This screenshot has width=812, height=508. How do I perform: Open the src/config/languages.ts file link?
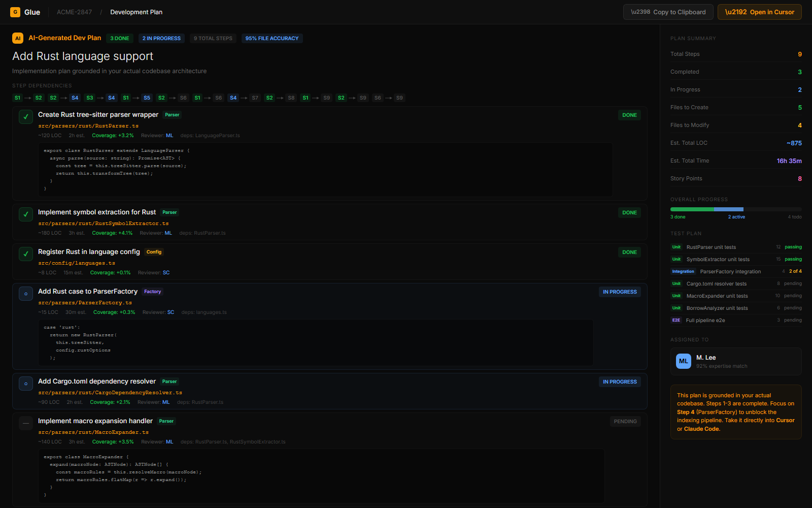[76, 263]
